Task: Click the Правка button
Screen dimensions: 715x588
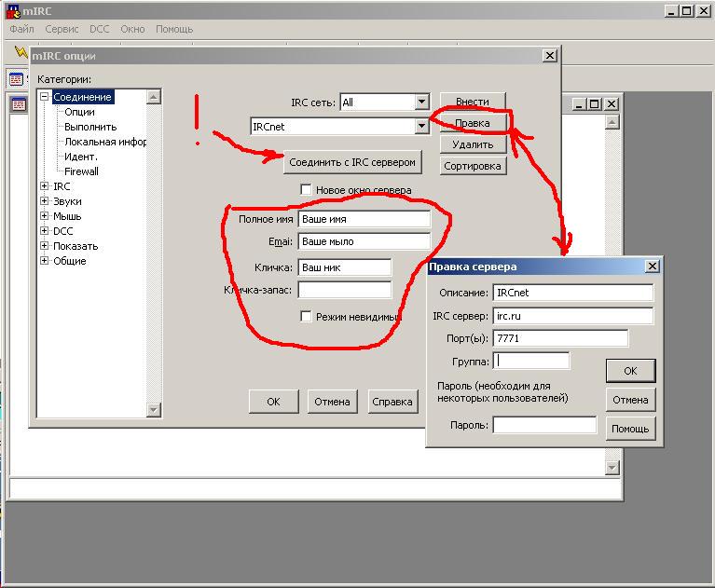Action: pos(472,123)
